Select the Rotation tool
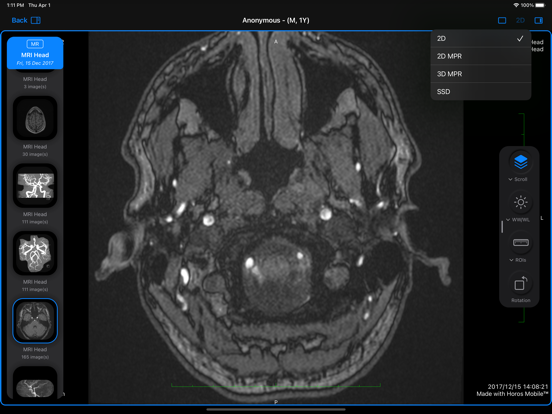The image size is (552, 414). tap(521, 283)
